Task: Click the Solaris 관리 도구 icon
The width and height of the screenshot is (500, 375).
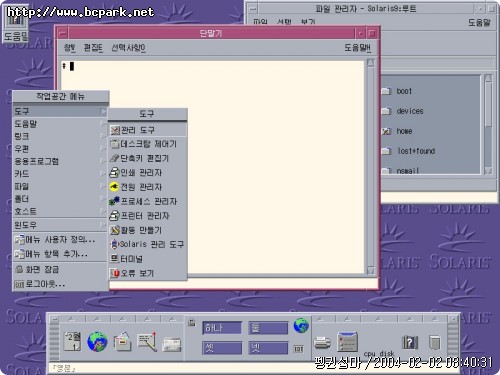Action: 114,244
